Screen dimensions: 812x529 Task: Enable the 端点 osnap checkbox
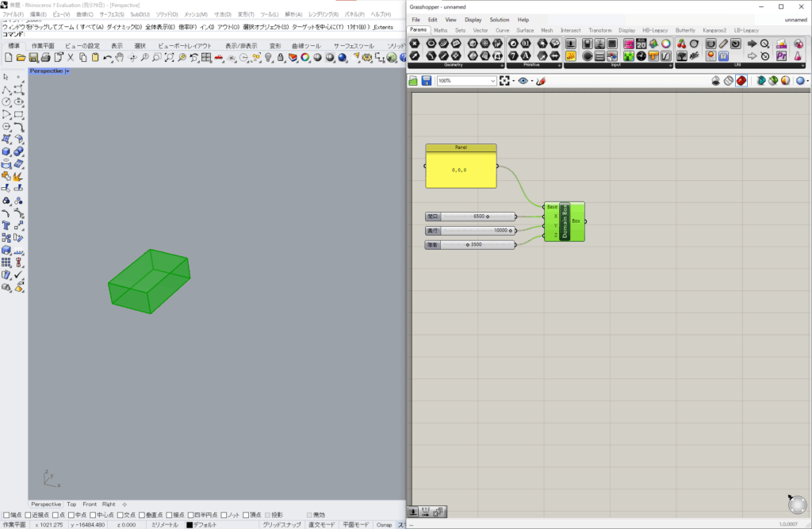pyautogui.click(x=6, y=515)
